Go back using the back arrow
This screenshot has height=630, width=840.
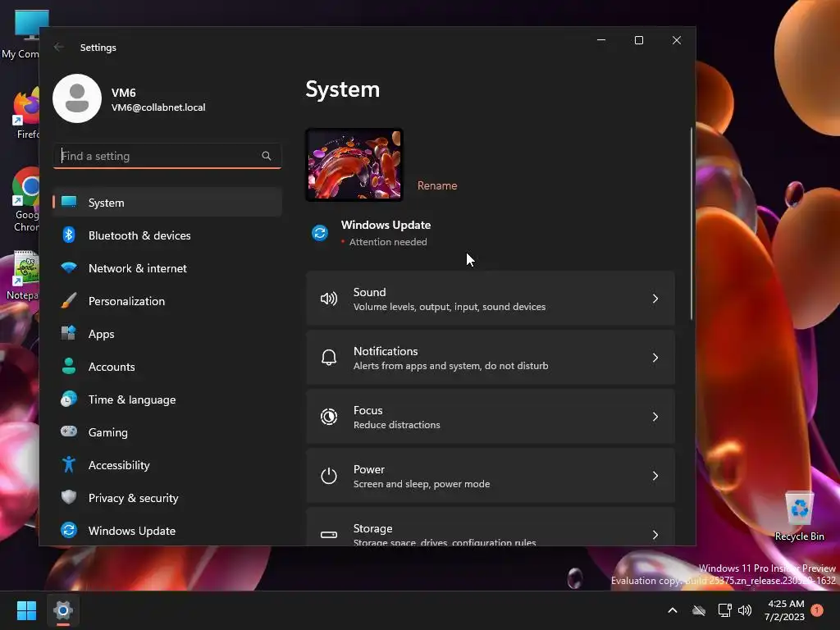[59, 47]
